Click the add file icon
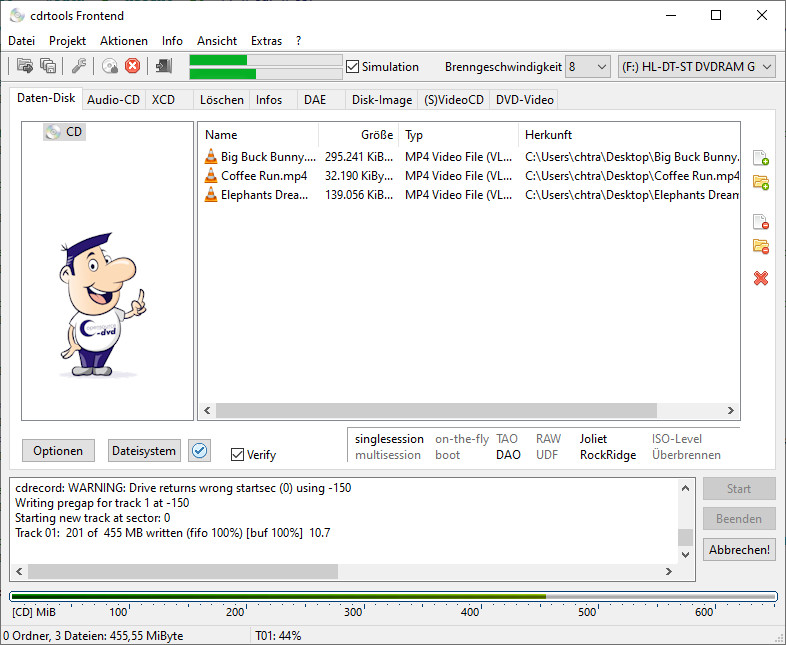Image resolution: width=786 pixels, height=645 pixels. pyautogui.click(x=760, y=158)
